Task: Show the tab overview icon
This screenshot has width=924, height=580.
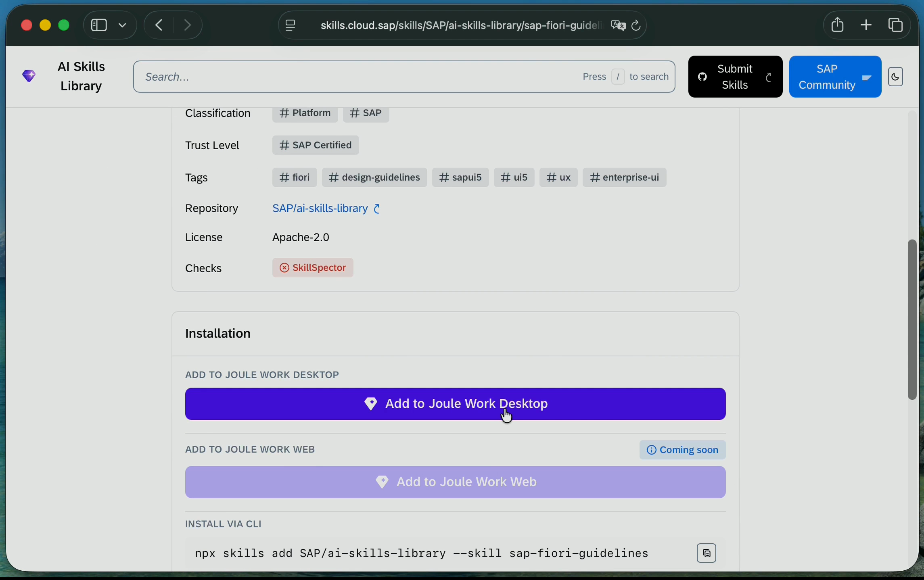Action: [895, 25]
